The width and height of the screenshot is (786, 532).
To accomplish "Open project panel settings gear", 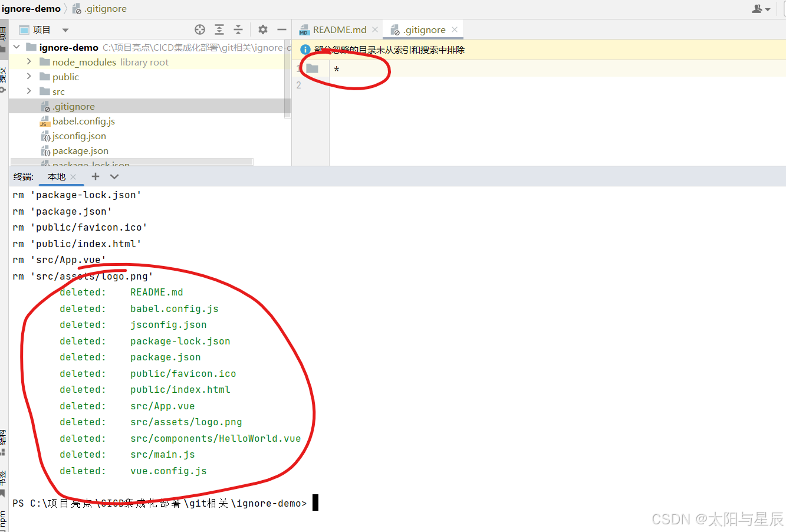I will (x=263, y=29).
